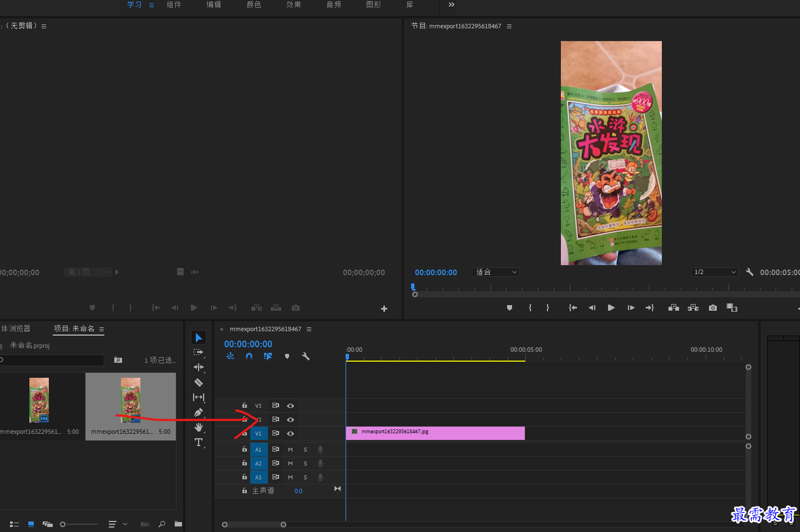The width and height of the screenshot is (800, 532).
Task: Open project panel menu
Action: coord(102,329)
